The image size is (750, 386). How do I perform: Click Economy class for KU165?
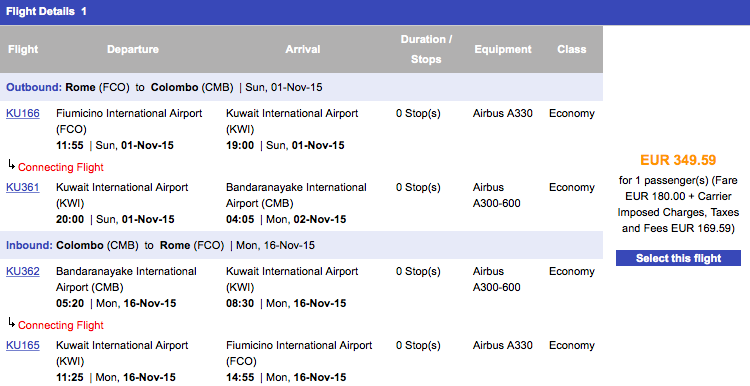point(572,345)
